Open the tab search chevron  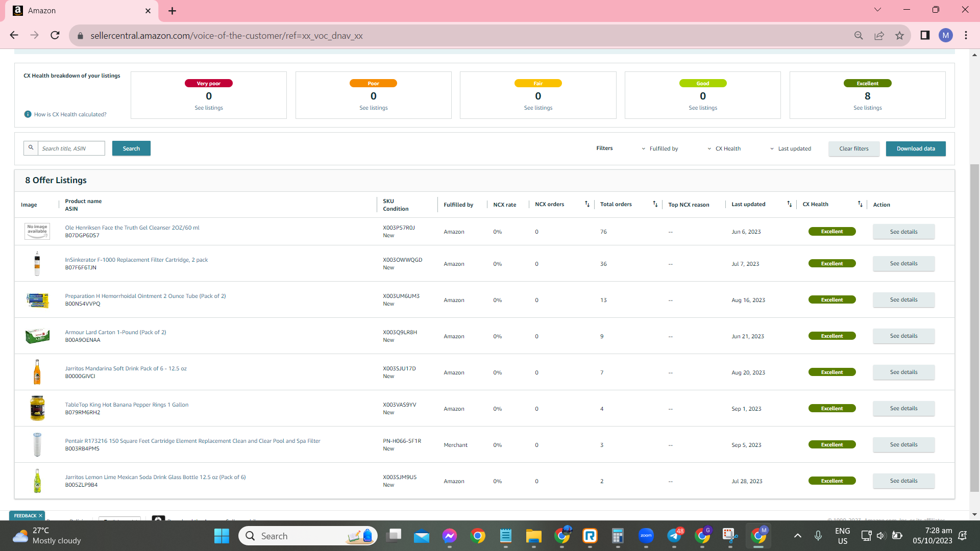(877, 10)
